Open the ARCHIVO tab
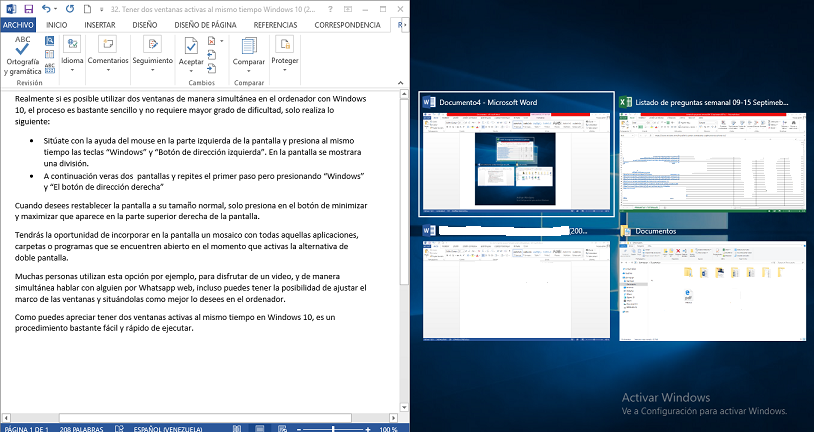This screenshot has height=432, width=814. point(18,25)
